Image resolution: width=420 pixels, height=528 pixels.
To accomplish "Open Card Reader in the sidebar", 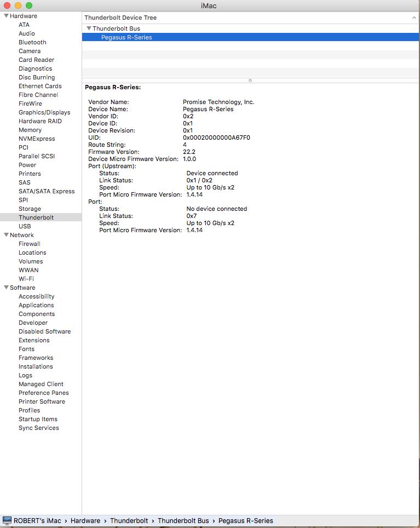I will click(x=36, y=60).
